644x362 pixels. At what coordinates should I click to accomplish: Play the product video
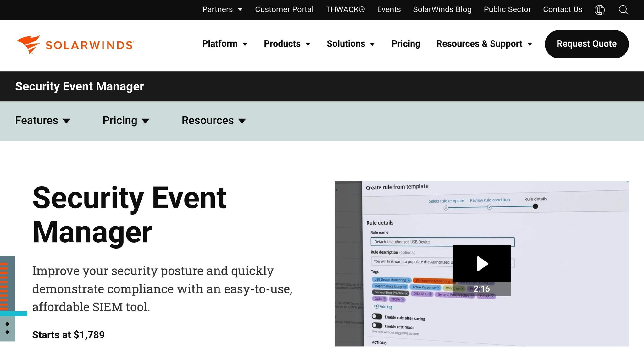[481, 264]
